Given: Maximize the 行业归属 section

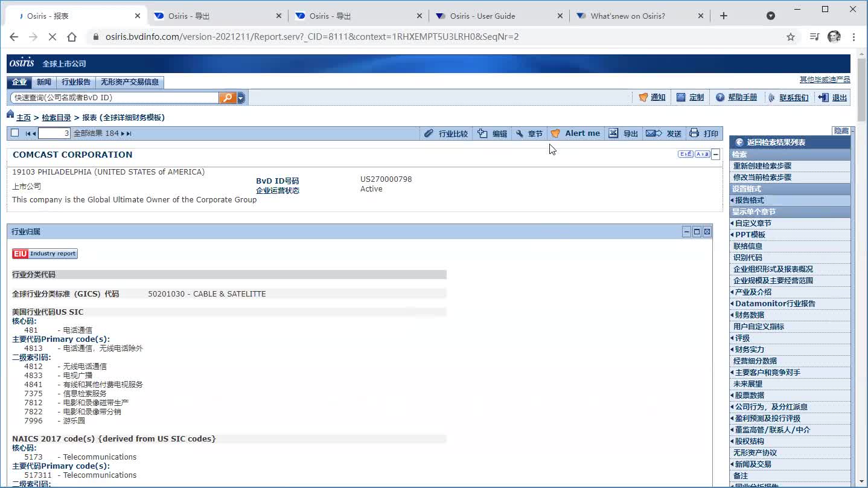Looking at the screenshot, I should 697,232.
